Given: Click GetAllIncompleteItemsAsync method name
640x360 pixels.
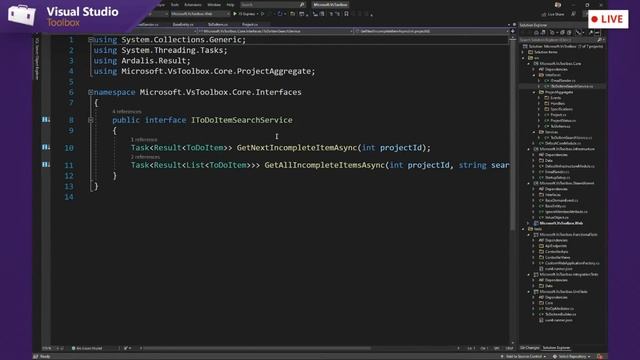Looking at the screenshot, I should (324, 165).
